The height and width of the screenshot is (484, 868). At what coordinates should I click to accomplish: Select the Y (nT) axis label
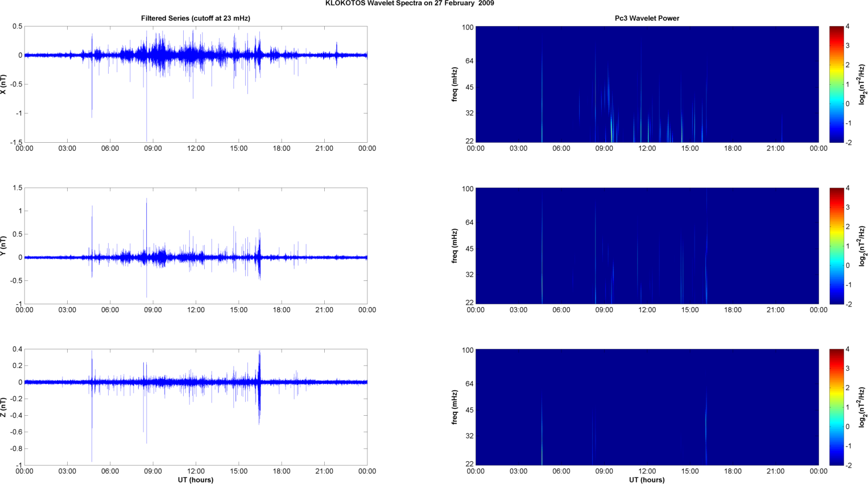pos(3,246)
